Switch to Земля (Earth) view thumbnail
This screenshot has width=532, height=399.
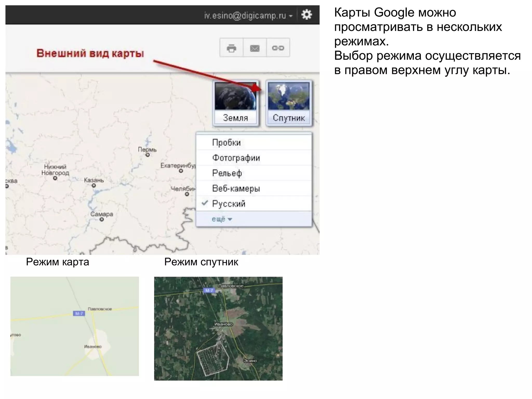tap(236, 103)
